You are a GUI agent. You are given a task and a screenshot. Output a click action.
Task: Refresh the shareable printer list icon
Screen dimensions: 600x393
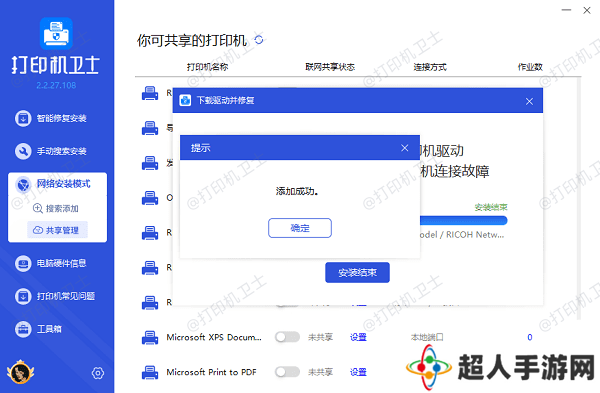coord(259,40)
